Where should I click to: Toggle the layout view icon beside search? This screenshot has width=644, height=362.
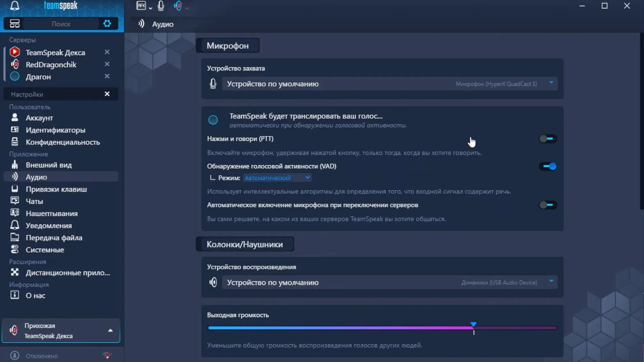click(x=15, y=23)
